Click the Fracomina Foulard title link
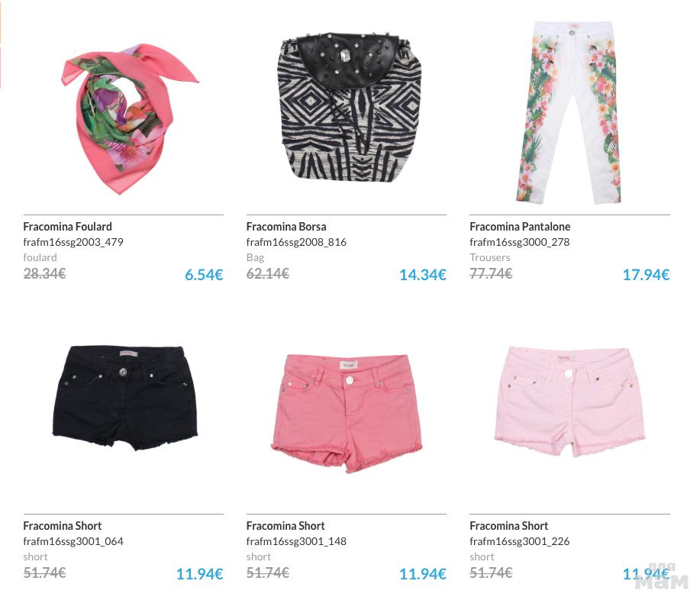Viewport: 700px width, 600px height. click(67, 227)
